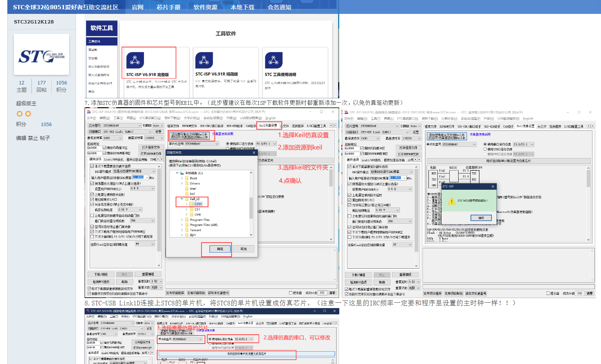Click 取消 in the 浏览文件夹 dialog
This screenshot has height=364, width=601.
click(x=244, y=249)
